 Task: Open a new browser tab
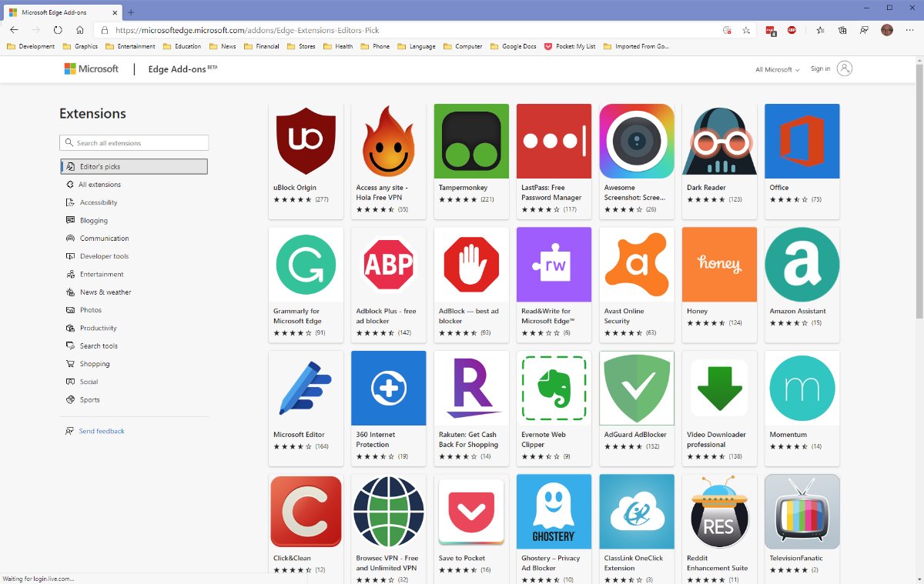click(131, 12)
